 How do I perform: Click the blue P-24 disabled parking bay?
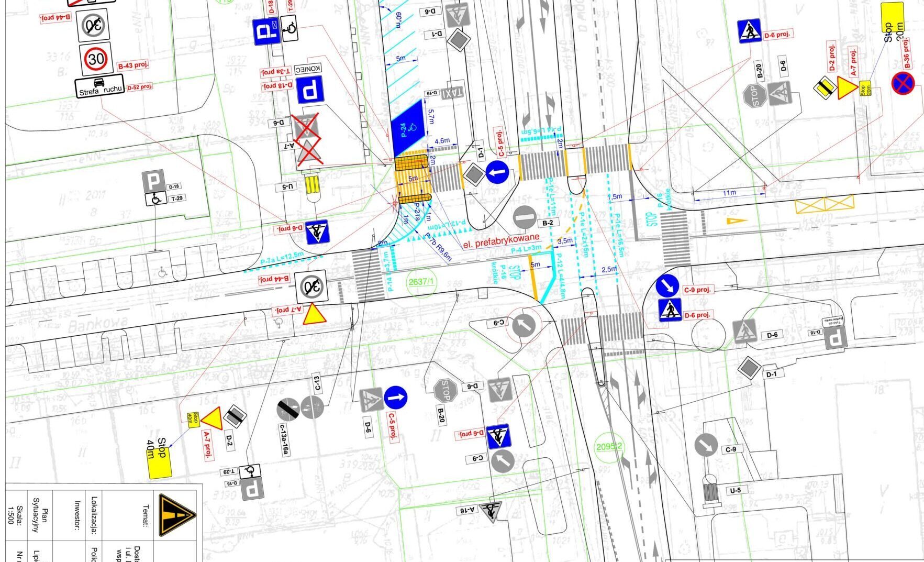406,128
